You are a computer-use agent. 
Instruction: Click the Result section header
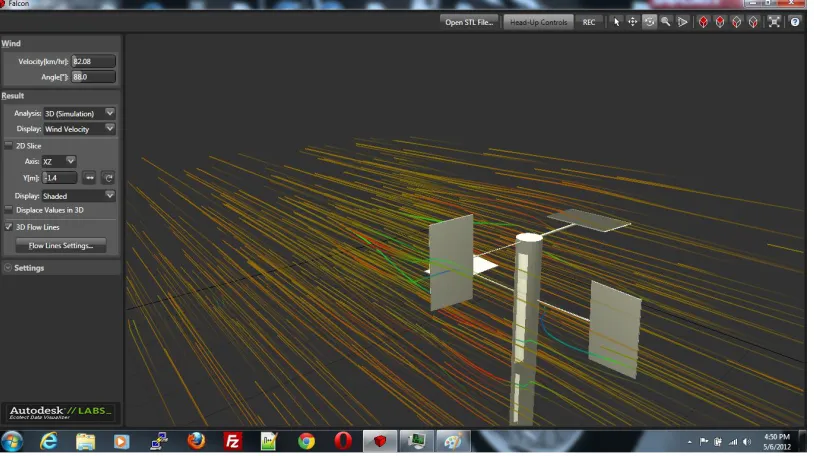click(x=12, y=97)
